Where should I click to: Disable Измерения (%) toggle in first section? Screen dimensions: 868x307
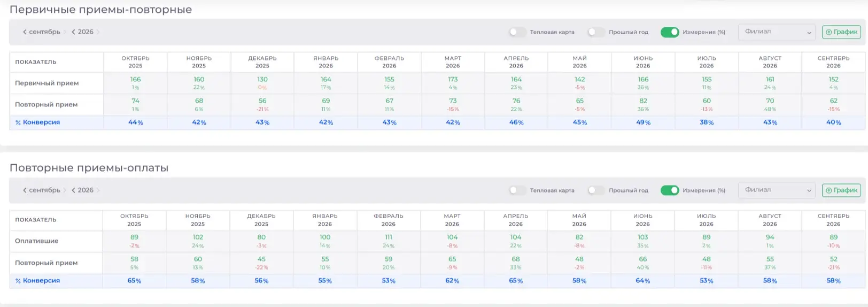coord(670,32)
